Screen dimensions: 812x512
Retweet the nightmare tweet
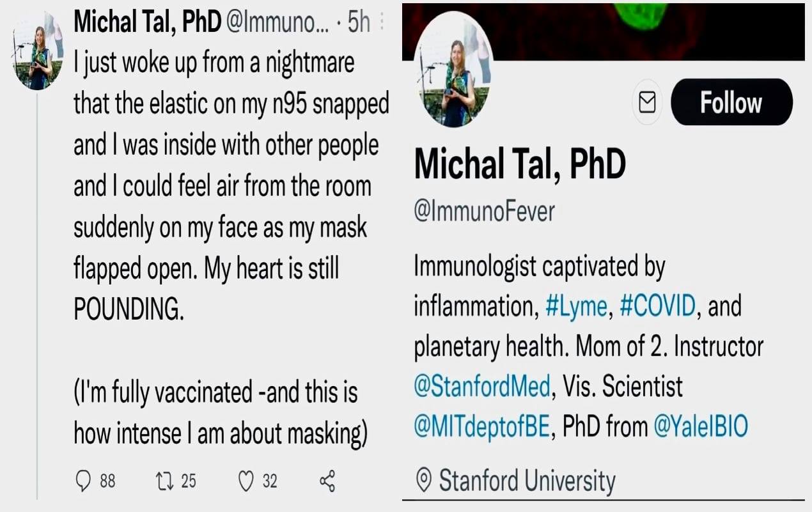(x=162, y=481)
